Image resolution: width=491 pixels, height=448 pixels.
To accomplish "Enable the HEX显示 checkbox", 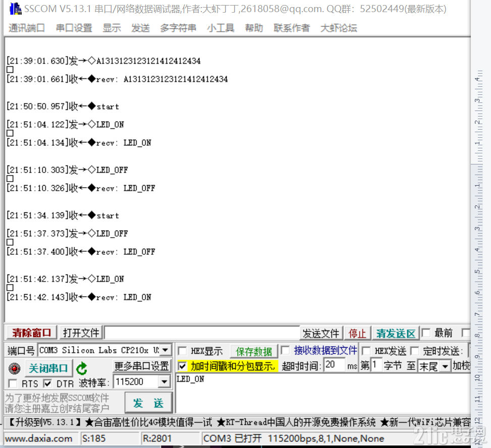I will (182, 351).
